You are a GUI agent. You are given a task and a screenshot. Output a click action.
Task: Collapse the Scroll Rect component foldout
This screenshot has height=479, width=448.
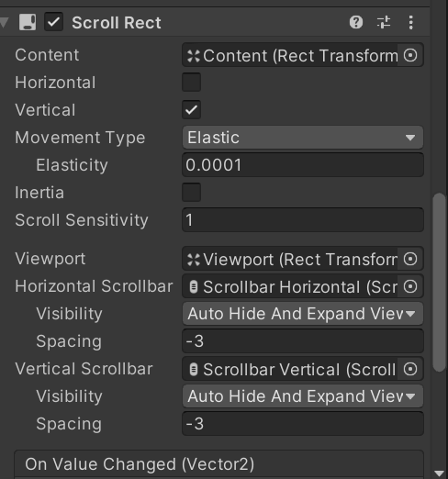pos(4,22)
